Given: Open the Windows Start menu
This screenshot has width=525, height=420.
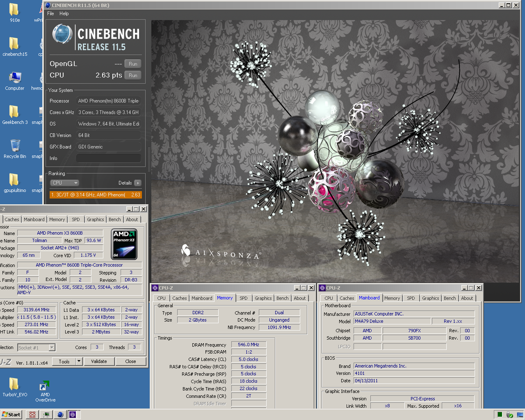Looking at the screenshot, I should [x=11, y=414].
